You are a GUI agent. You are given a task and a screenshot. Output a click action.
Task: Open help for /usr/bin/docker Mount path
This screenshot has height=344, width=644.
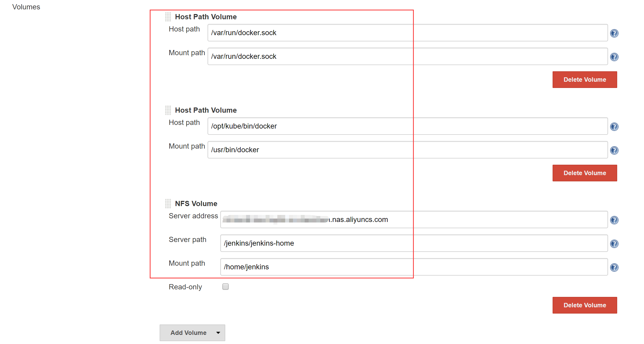pos(614,150)
